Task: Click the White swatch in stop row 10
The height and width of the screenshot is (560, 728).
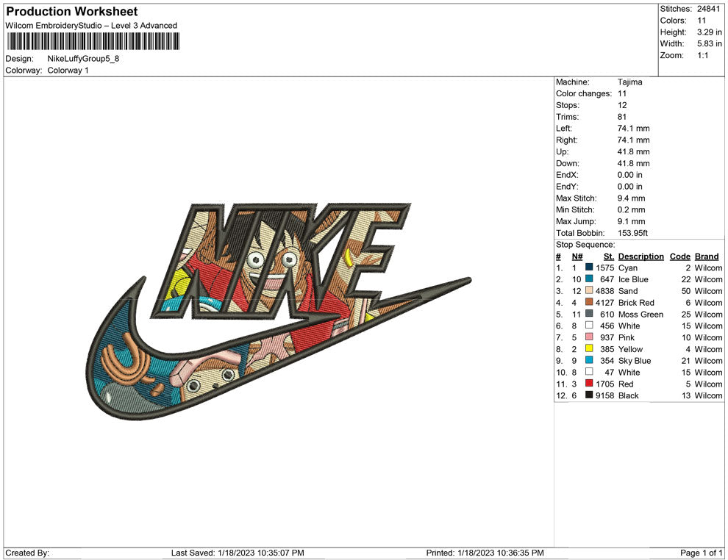Action: pos(589,372)
